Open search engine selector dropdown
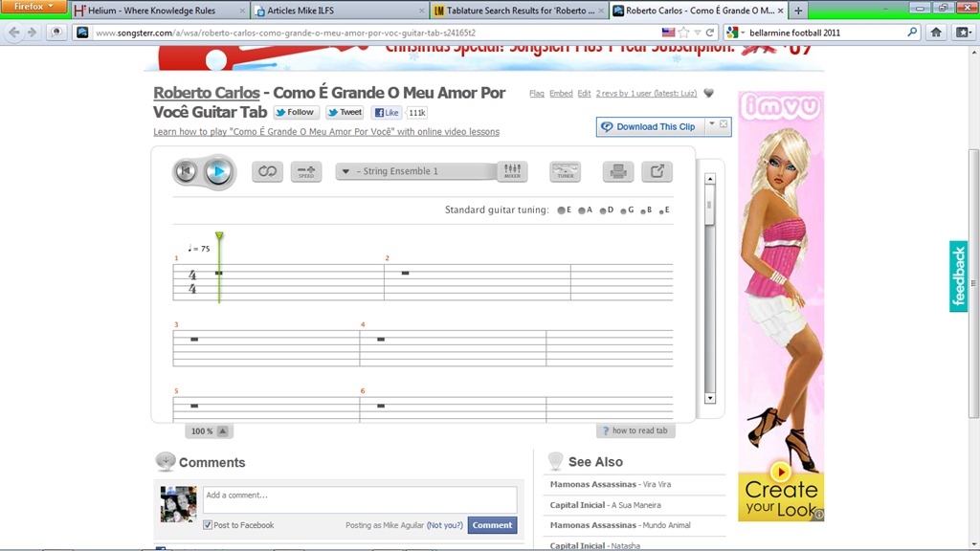 [736, 33]
